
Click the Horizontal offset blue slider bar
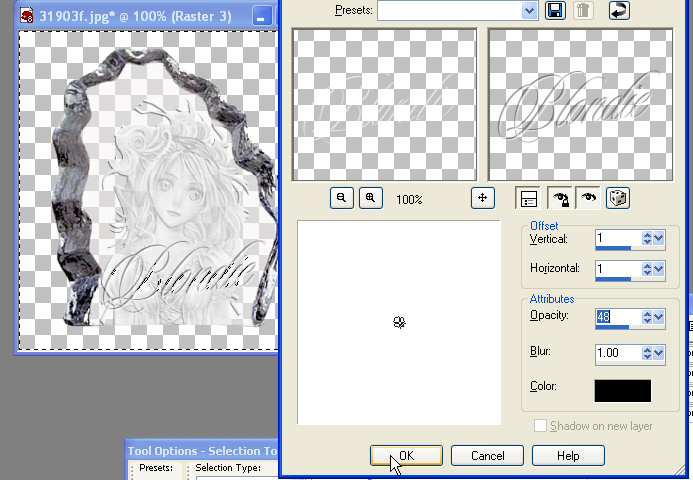click(x=613, y=279)
